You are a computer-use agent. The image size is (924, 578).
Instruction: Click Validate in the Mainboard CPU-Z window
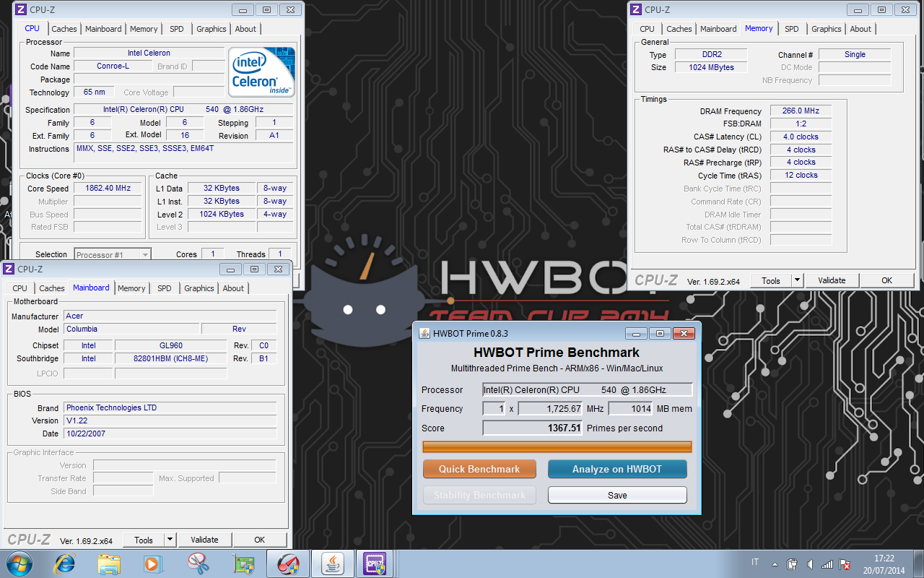coord(204,540)
